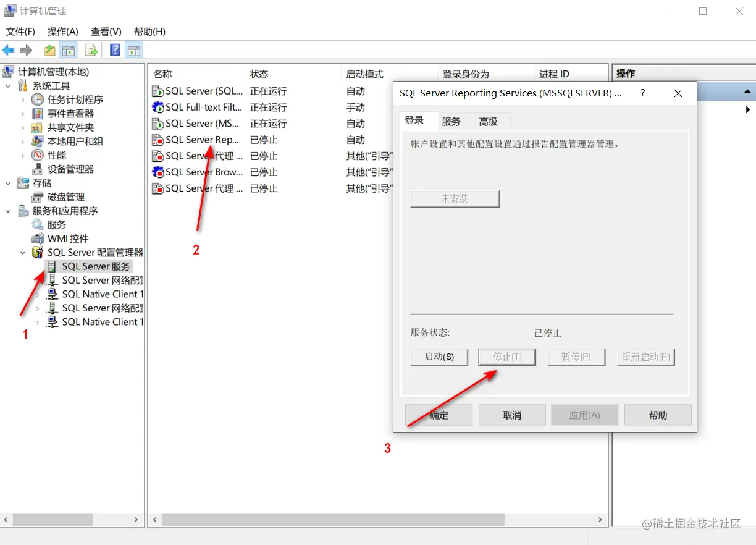This screenshot has height=545, width=756.
Task: Collapse the 存储 tree node
Action: click(x=8, y=183)
